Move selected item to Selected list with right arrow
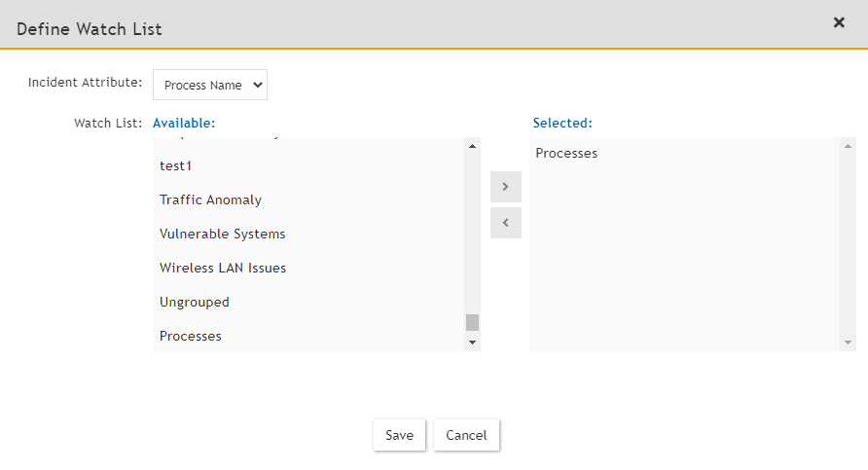Image resolution: width=868 pixels, height=470 pixels. (506, 186)
